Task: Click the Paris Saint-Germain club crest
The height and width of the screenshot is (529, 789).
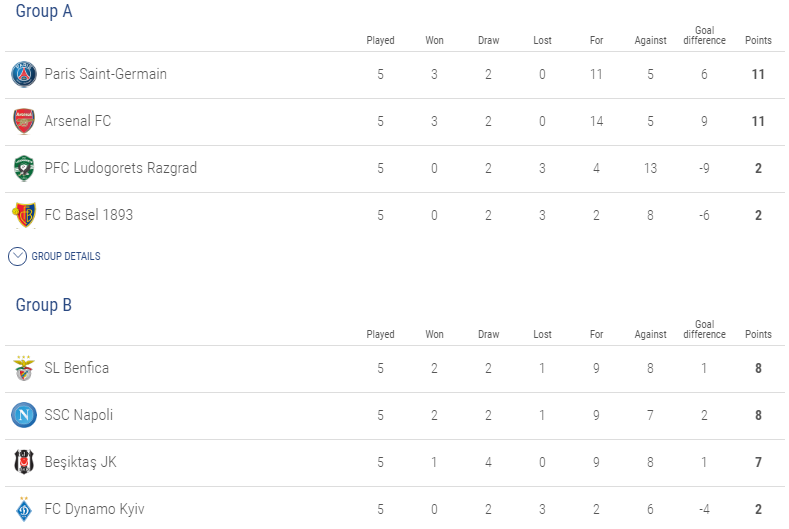Action: [24, 74]
